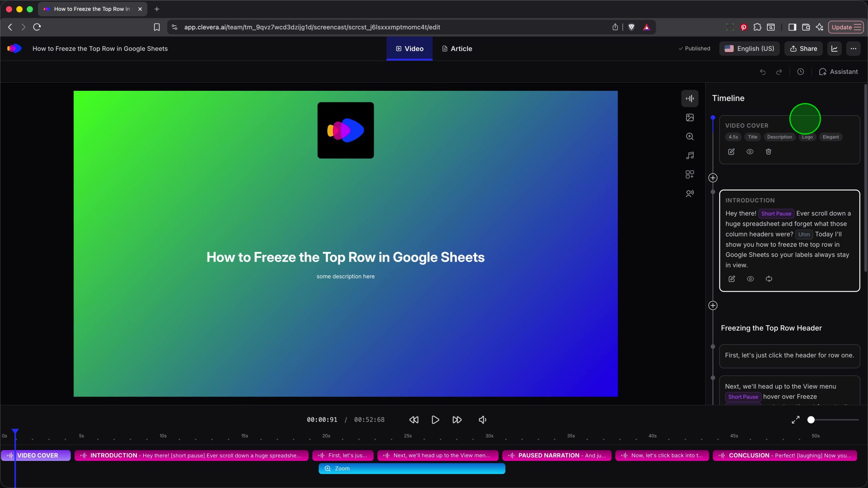The height and width of the screenshot is (488, 868).
Task: Open the elements grid-plus sidebar icon
Action: click(x=690, y=175)
